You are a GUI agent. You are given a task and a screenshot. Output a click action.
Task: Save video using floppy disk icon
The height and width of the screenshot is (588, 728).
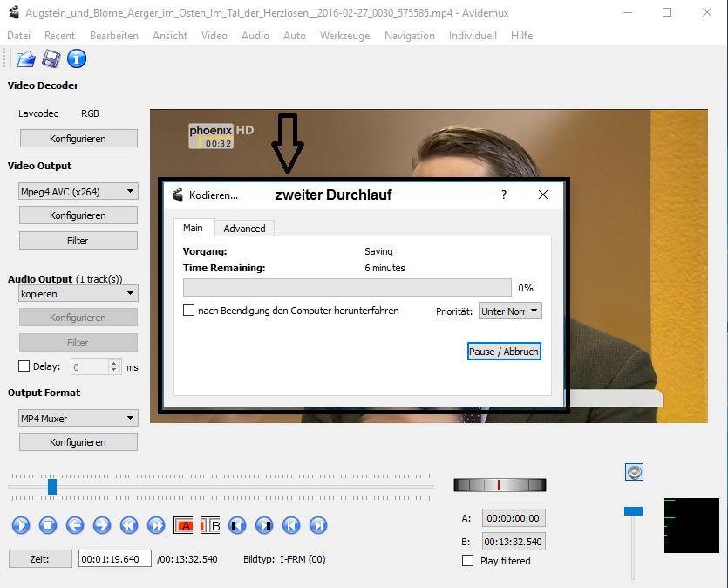(51, 59)
